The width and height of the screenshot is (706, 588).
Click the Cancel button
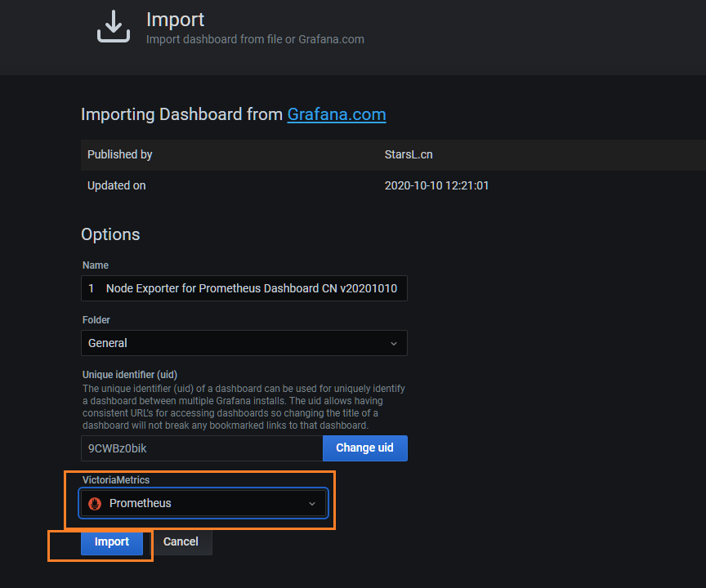point(181,541)
